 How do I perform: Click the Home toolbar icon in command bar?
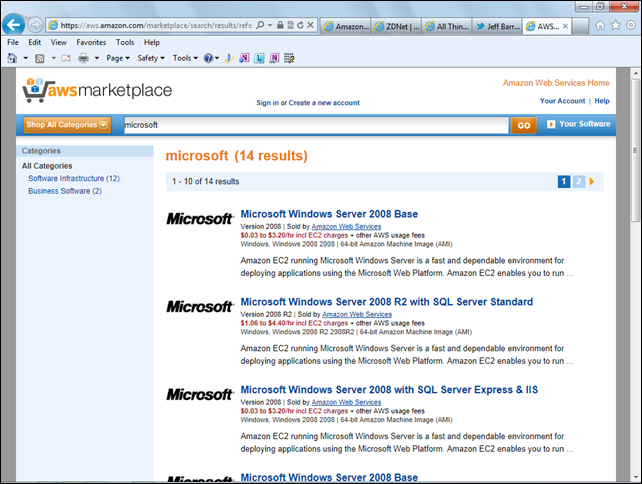pos(12,58)
